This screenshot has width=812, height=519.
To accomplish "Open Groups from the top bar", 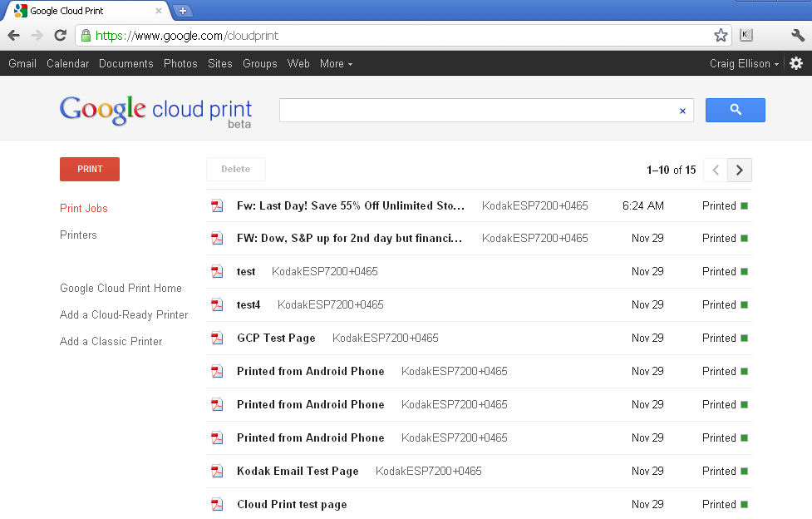I will point(260,64).
